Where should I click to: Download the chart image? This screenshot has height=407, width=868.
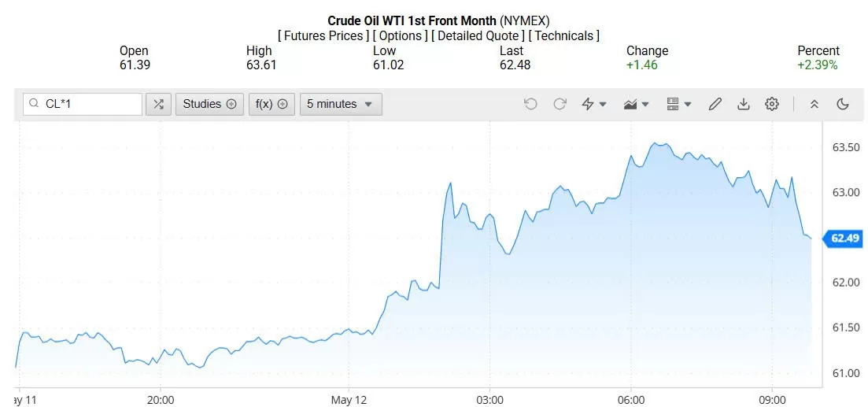743,104
